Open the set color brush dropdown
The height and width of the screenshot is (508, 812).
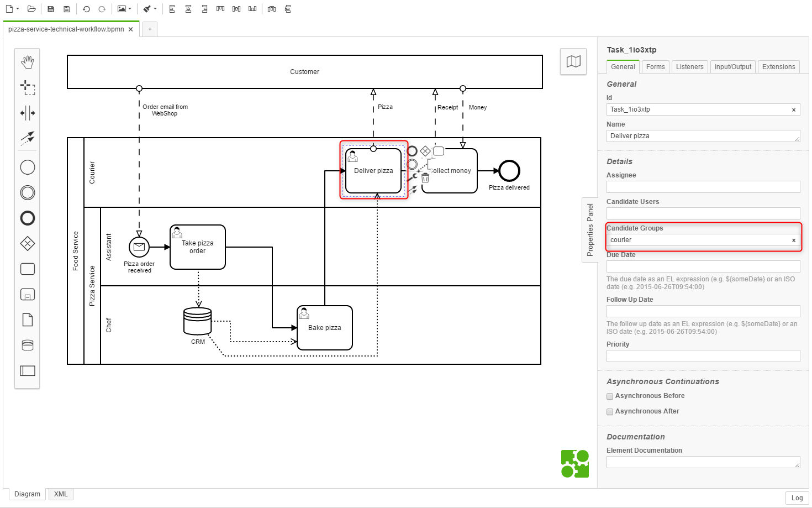click(150, 9)
